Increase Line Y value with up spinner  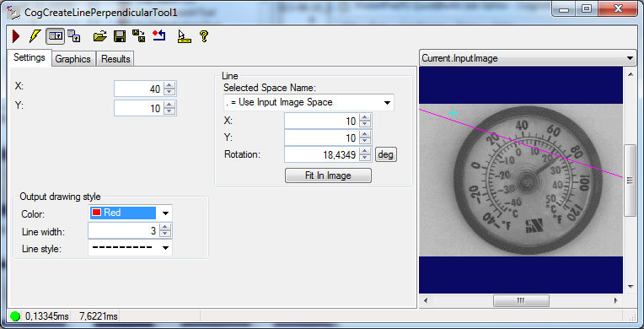[x=365, y=134]
